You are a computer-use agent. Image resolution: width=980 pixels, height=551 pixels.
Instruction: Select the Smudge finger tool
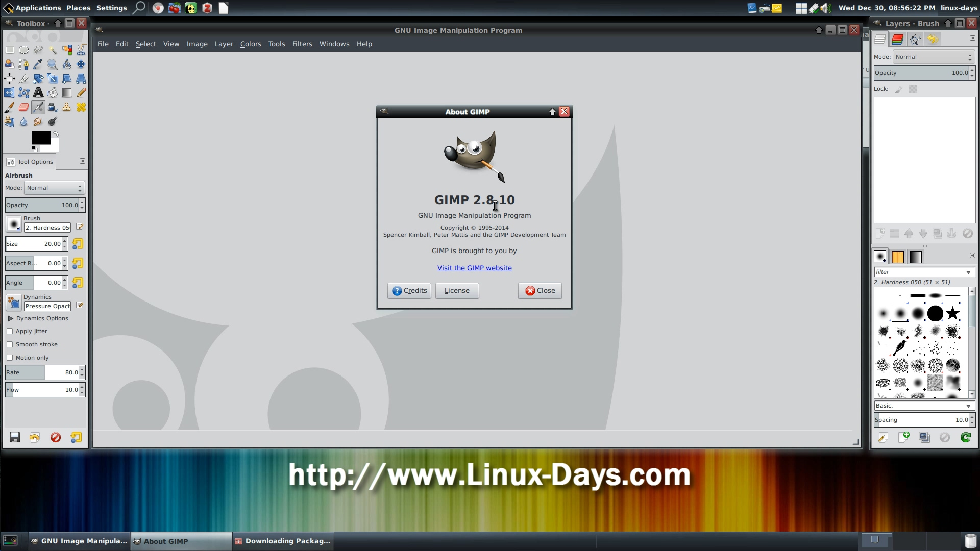tap(38, 121)
